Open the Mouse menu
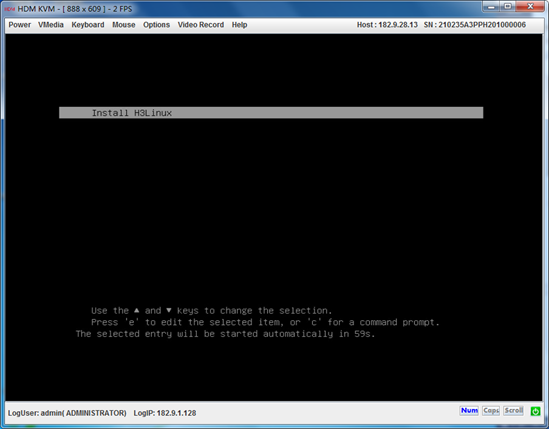 [x=124, y=25]
